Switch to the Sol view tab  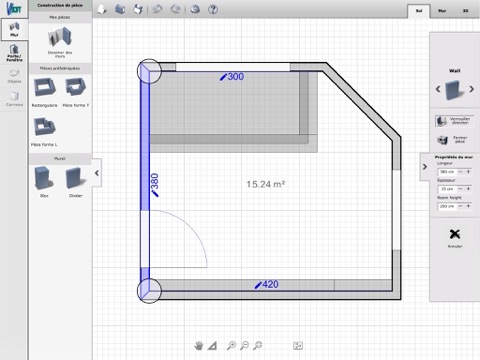(419, 11)
